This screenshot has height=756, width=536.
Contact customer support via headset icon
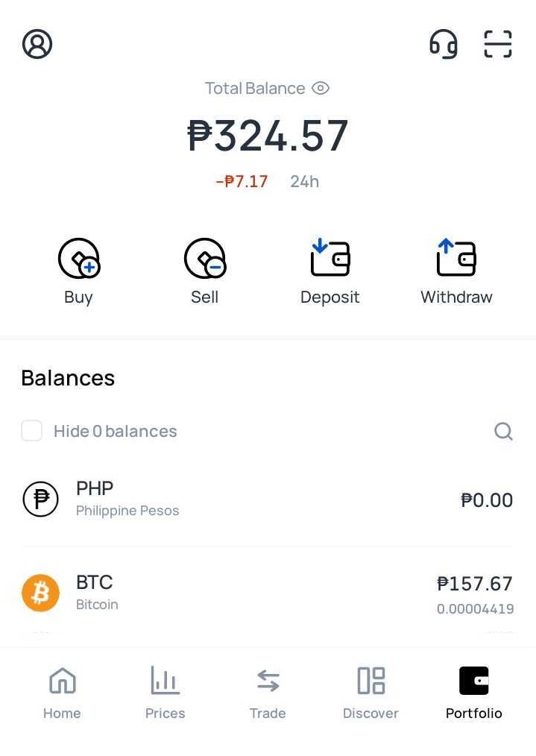tap(444, 45)
